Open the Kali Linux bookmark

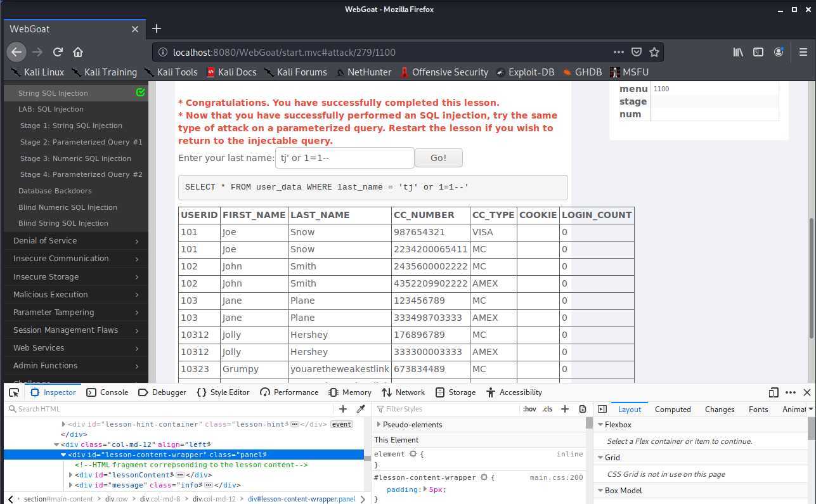[37, 72]
